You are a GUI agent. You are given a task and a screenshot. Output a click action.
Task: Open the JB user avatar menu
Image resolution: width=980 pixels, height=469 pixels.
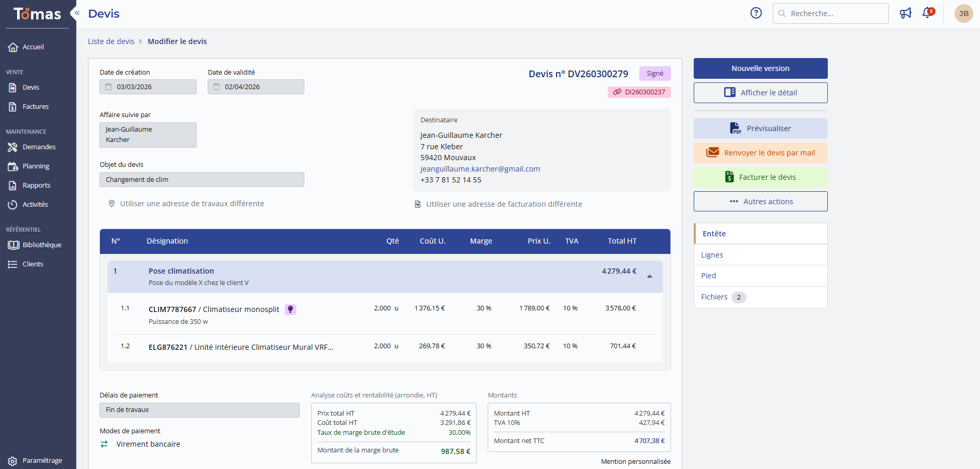(963, 13)
